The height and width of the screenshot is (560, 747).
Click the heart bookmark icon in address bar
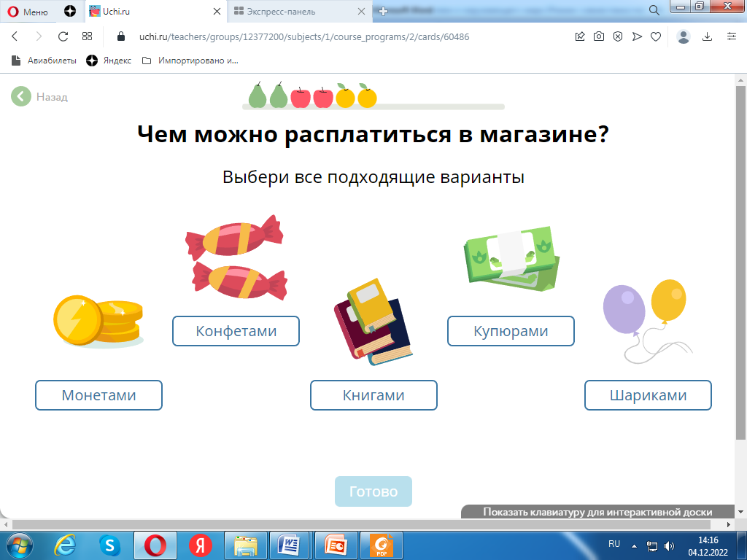point(656,36)
